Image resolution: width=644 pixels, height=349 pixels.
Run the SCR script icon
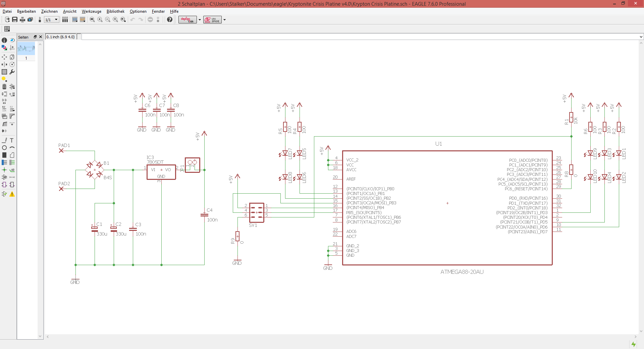(75, 19)
